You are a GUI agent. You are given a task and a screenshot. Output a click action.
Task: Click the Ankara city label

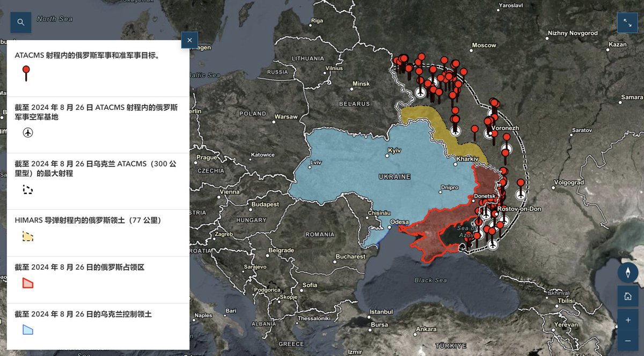coord(427,329)
